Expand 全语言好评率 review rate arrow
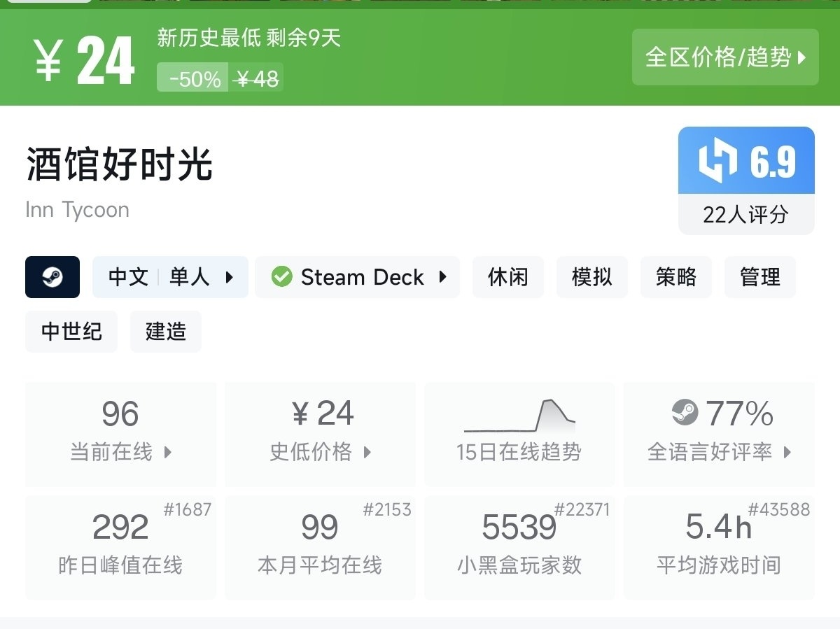 pyautogui.click(x=787, y=452)
